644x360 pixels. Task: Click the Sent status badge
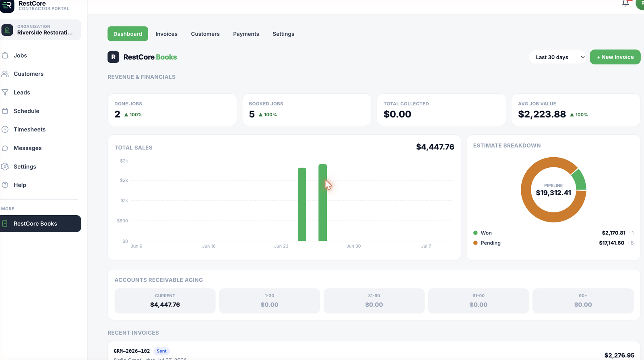click(161, 351)
